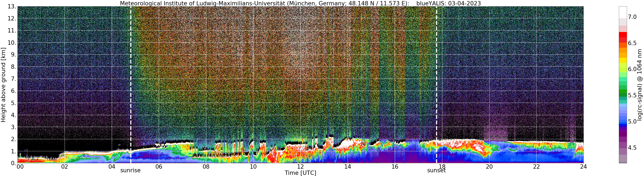Click the '06' time tick label
This screenshot has height=177, width=644.
(x=159, y=166)
